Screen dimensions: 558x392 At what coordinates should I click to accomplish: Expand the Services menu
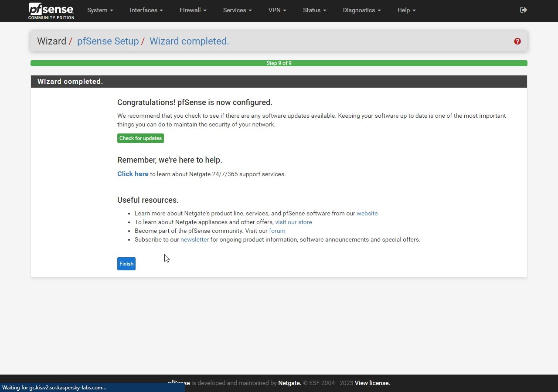point(238,10)
